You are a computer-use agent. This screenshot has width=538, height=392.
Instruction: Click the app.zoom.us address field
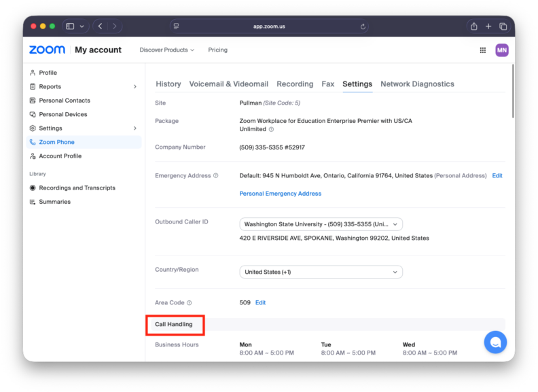point(269,26)
